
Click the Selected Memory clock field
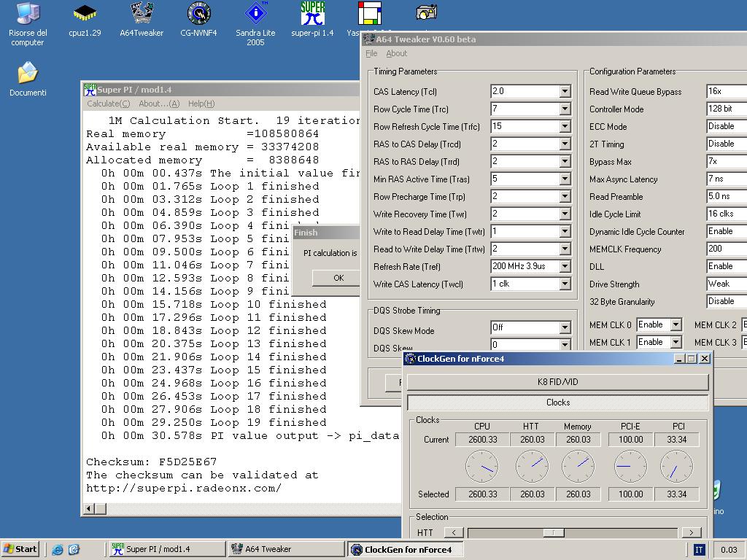click(578, 494)
